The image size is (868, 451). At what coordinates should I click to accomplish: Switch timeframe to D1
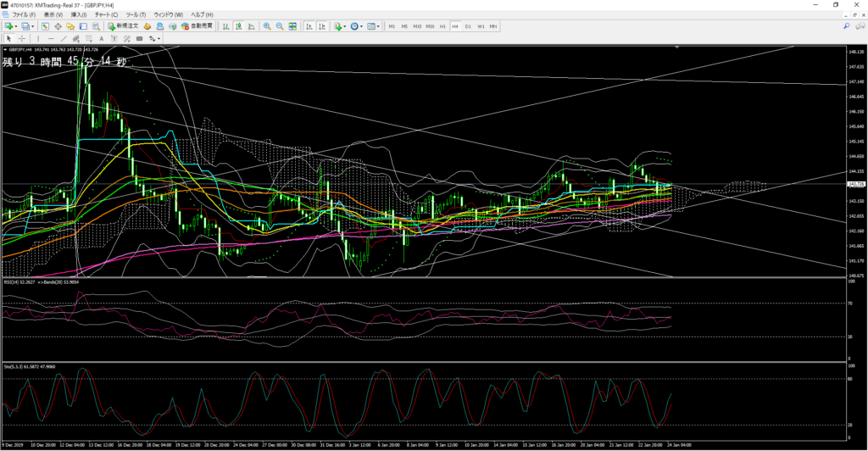pyautogui.click(x=468, y=26)
